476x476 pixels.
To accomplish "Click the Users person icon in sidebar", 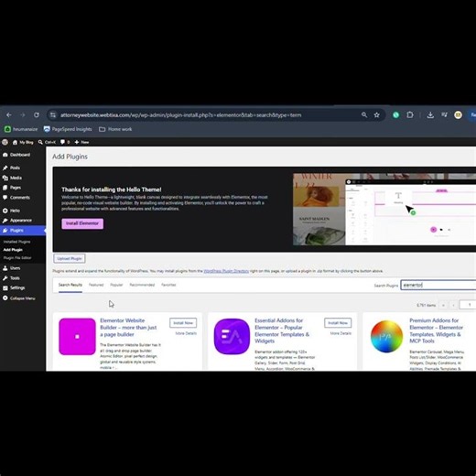I will (x=5, y=268).
